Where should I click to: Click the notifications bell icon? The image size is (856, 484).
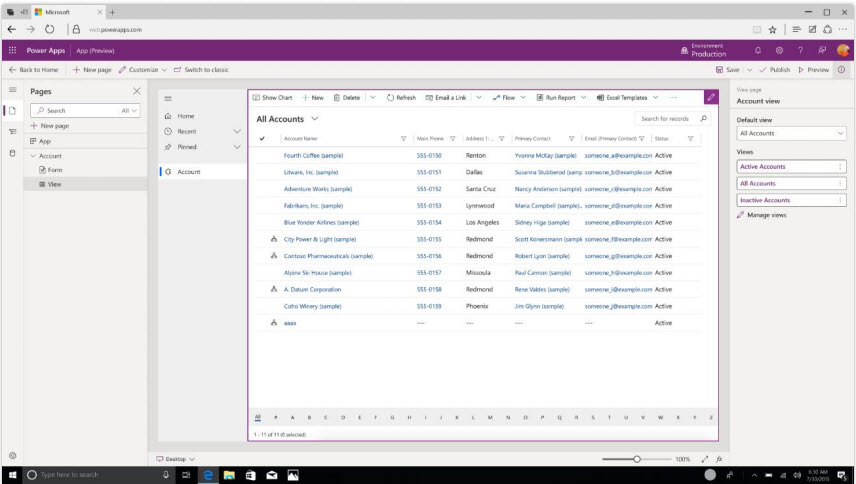(x=757, y=50)
